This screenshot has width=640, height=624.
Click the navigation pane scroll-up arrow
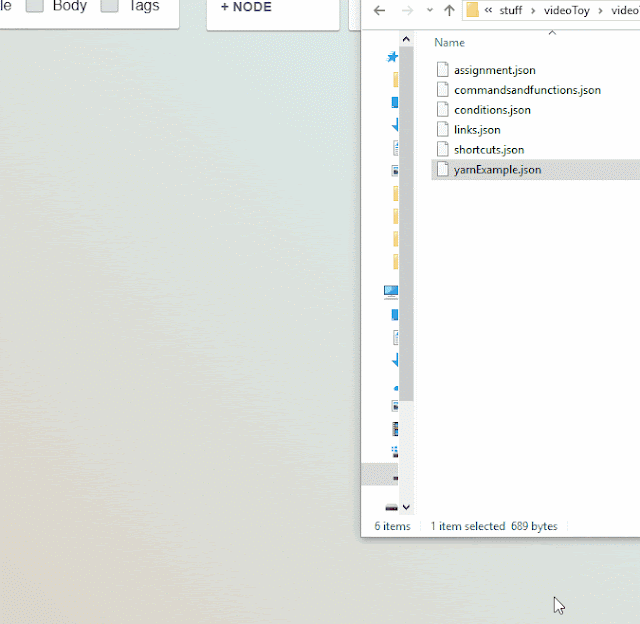[x=406, y=39]
